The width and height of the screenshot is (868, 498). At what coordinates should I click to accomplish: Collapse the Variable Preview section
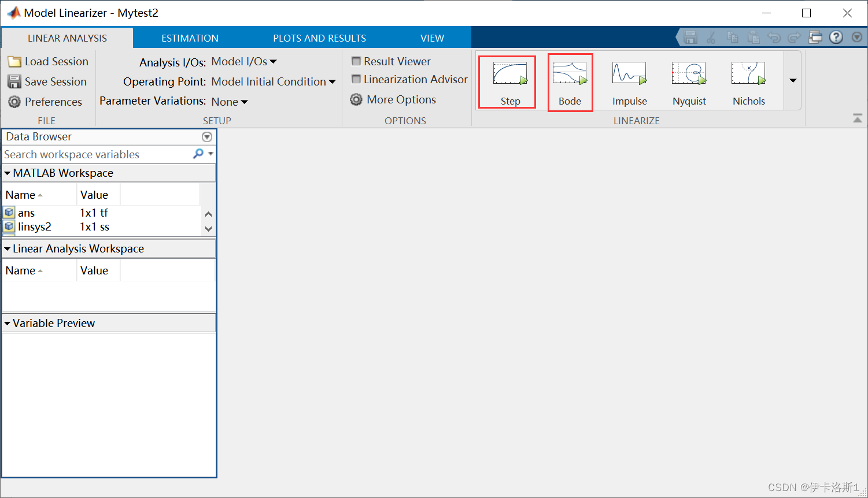coord(8,323)
